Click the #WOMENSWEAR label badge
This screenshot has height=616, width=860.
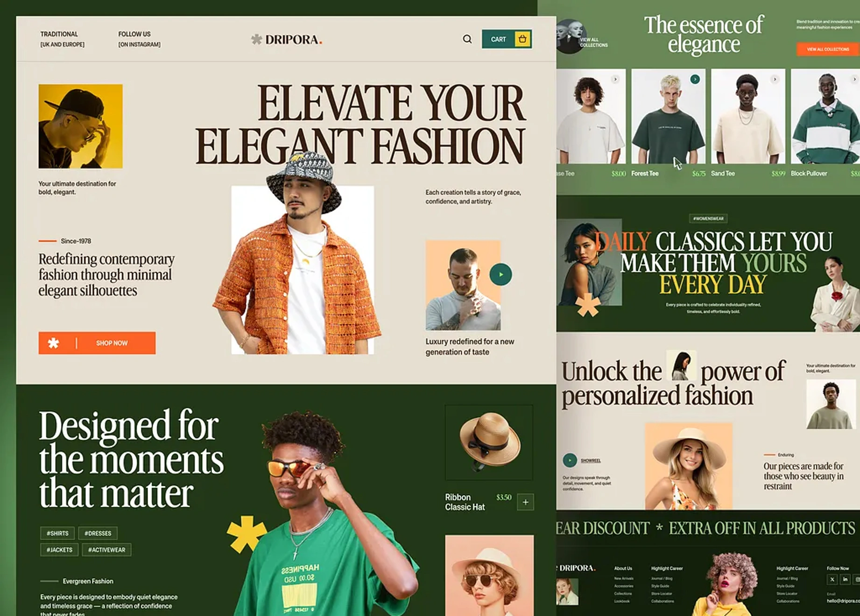(x=708, y=218)
